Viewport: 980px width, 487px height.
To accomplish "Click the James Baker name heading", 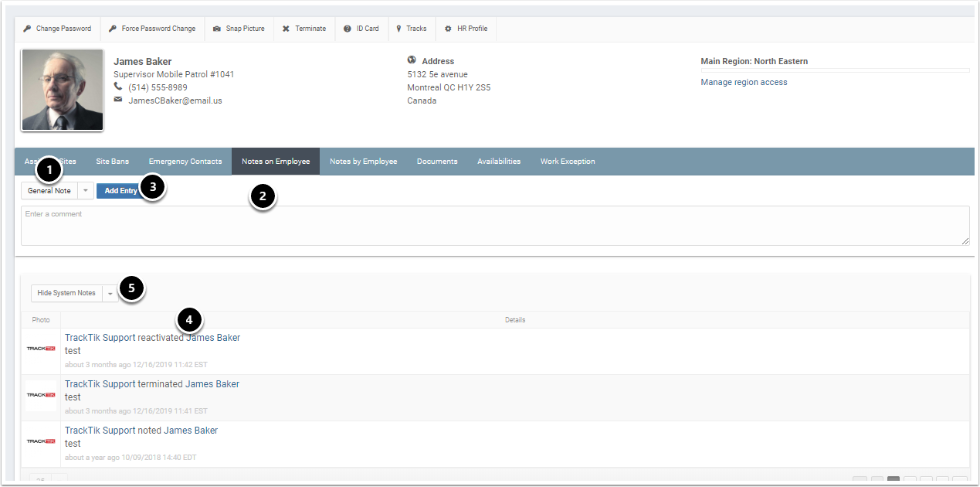I will [143, 61].
